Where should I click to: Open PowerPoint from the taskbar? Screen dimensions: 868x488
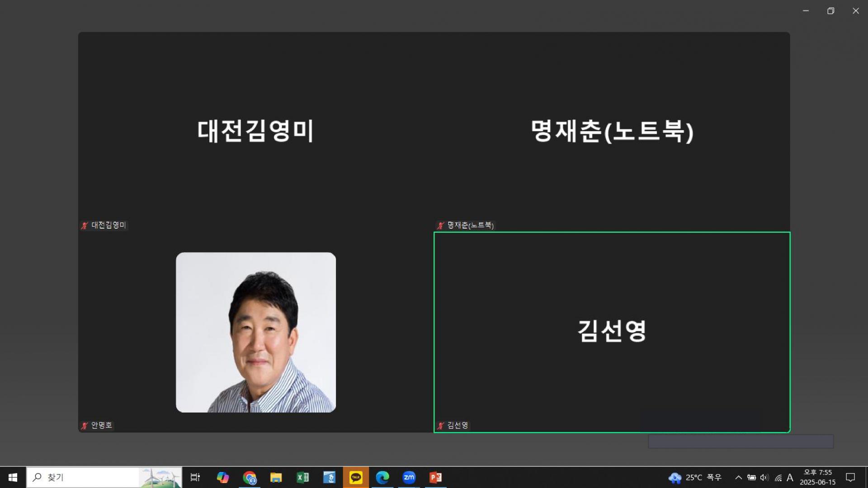coord(435,477)
